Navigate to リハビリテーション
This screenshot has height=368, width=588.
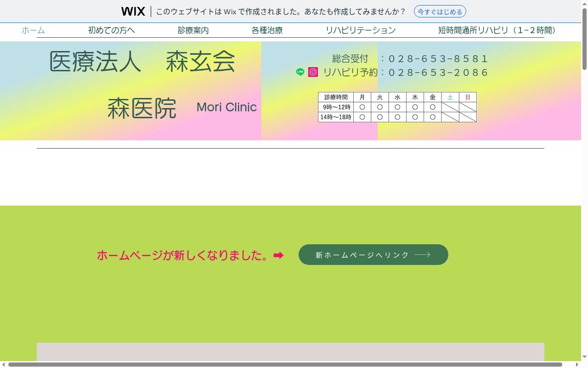click(361, 30)
